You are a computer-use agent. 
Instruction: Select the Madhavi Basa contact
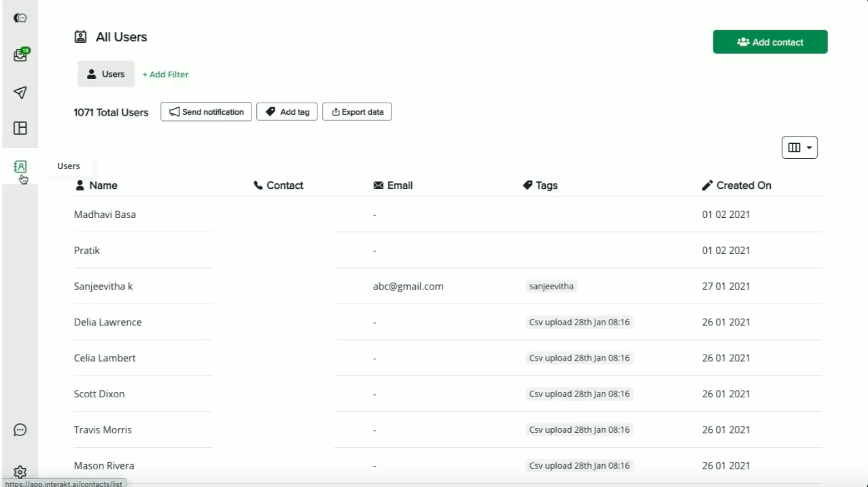click(x=105, y=215)
